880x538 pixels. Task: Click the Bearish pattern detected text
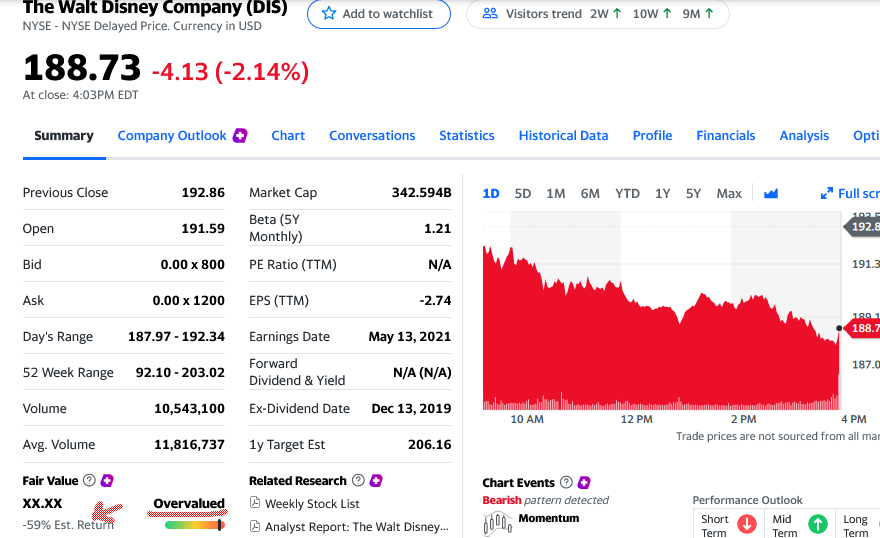(546, 500)
